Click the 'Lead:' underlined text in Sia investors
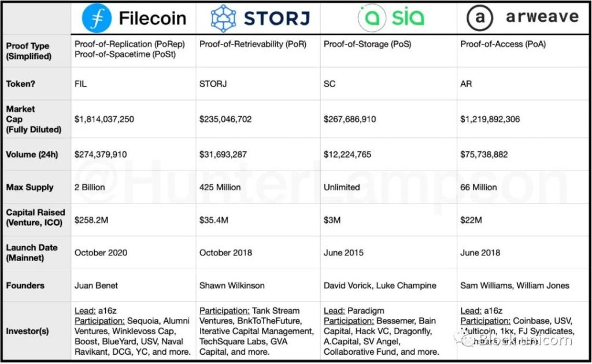This screenshot has width=592, height=364. point(334,311)
